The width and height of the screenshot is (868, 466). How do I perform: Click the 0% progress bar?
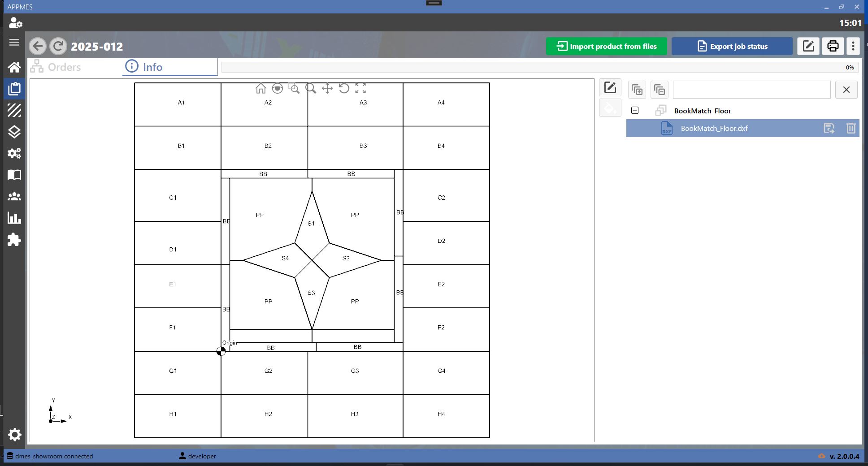[x=540, y=67]
